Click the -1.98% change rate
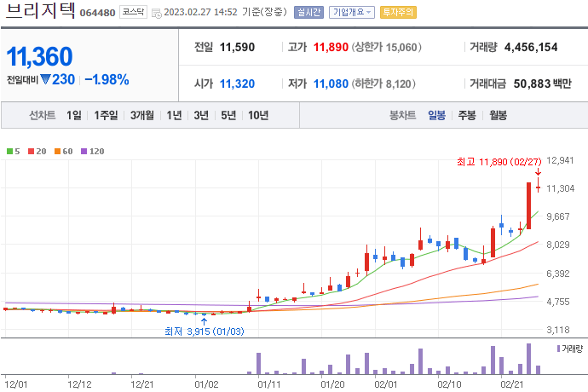Image resolution: width=588 pixels, height=392 pixels. 107,79
